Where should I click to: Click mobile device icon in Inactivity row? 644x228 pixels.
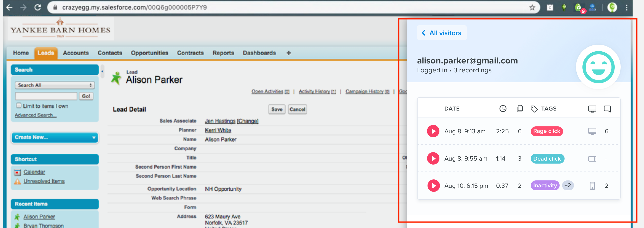pos(592,186)
